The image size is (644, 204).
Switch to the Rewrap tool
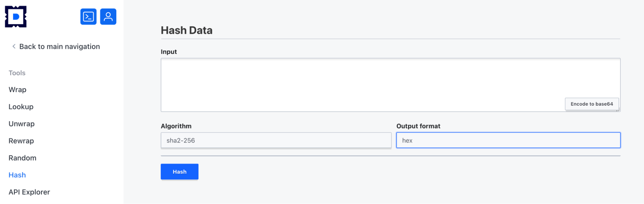21,141
